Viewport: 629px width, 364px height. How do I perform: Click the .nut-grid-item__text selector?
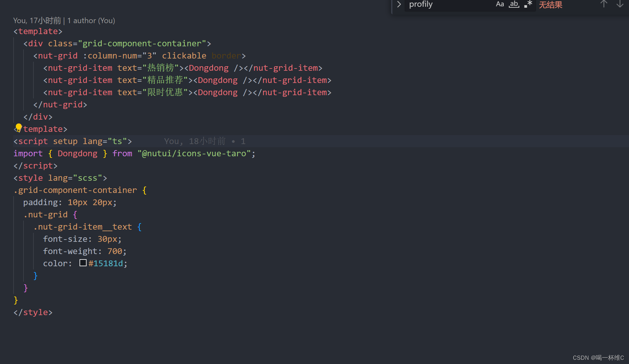(x=83, y=227)
